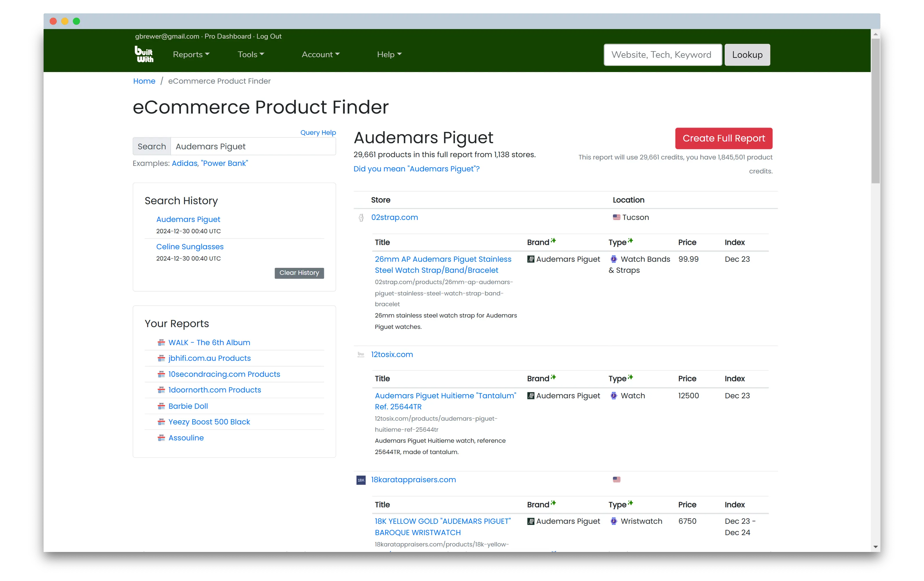The height and width of the screenshot is (581, 924).
Task: Open the Yeezy Boost 500 Black report
Action: pyautogui.click(x=209, y=421)
